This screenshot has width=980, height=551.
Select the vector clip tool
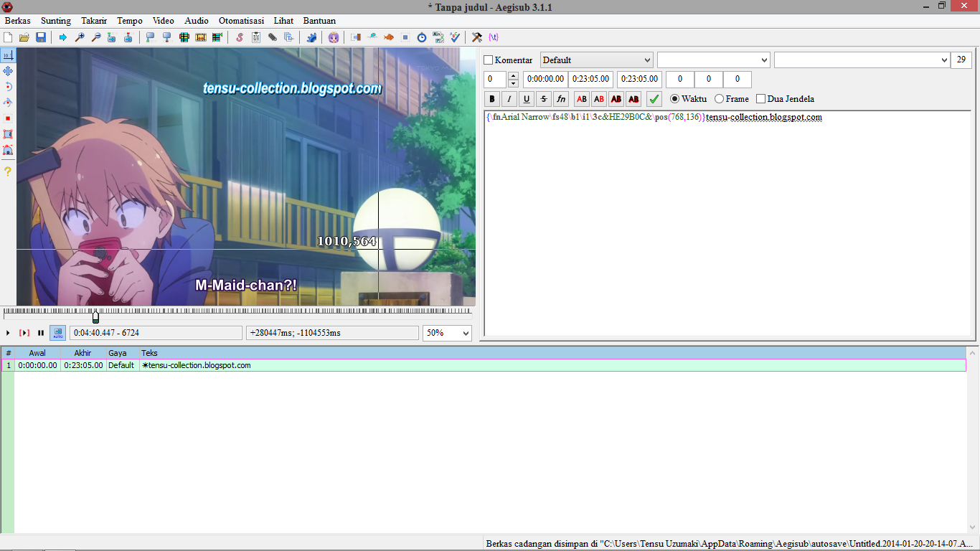tap(8, 150)
